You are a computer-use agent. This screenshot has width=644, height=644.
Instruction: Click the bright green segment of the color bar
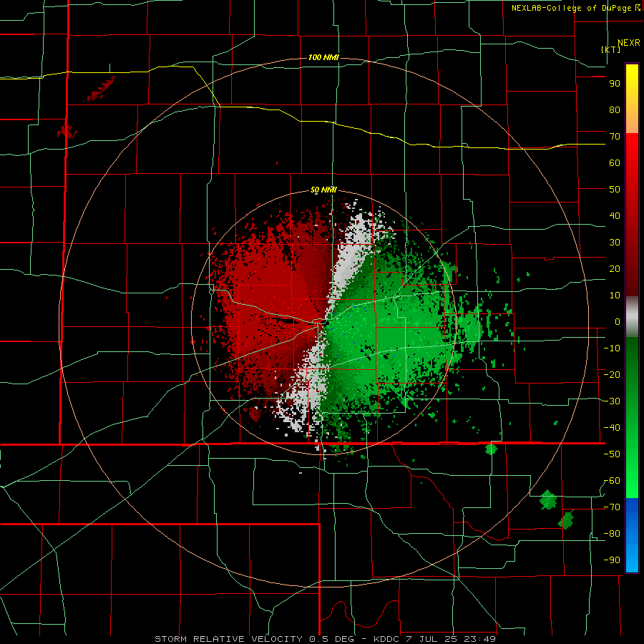pos(632,417)
